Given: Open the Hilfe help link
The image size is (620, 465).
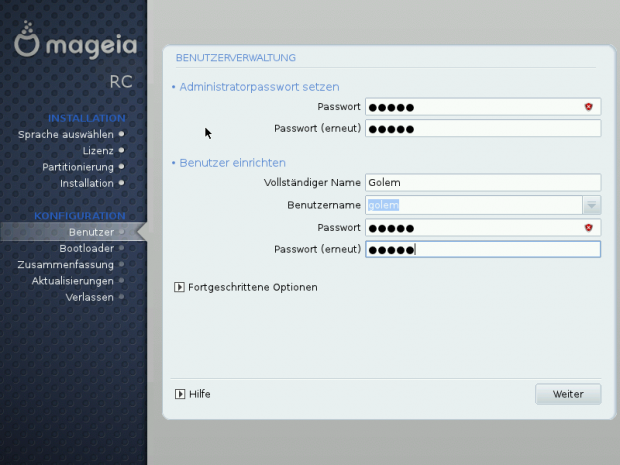Looking at the screenshot, I should coord(199,394).
